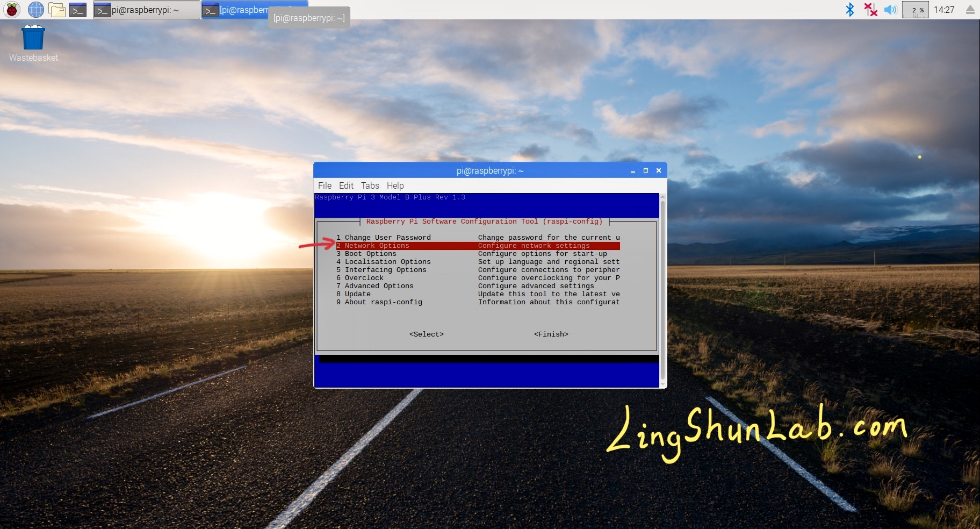
Task: Open the Wastebasket desktop icon
Action: tap(33, 44)
